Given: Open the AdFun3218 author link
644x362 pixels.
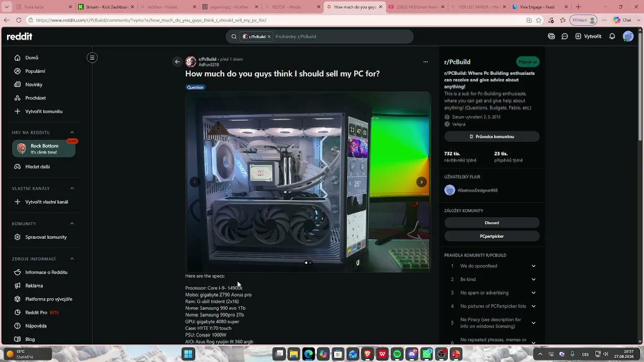Looking at the screenshot, I should coord(209,65).
